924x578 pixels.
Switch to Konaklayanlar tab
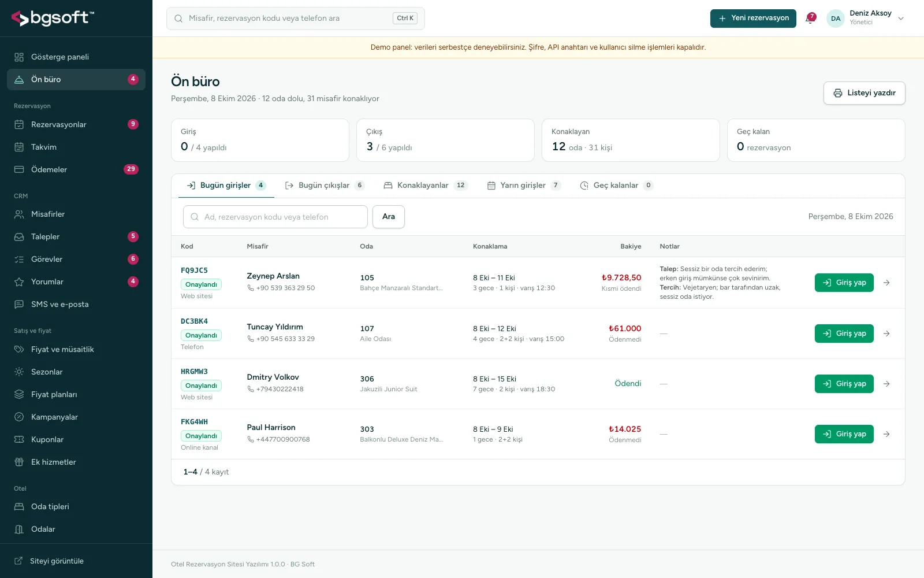[426, 186]
